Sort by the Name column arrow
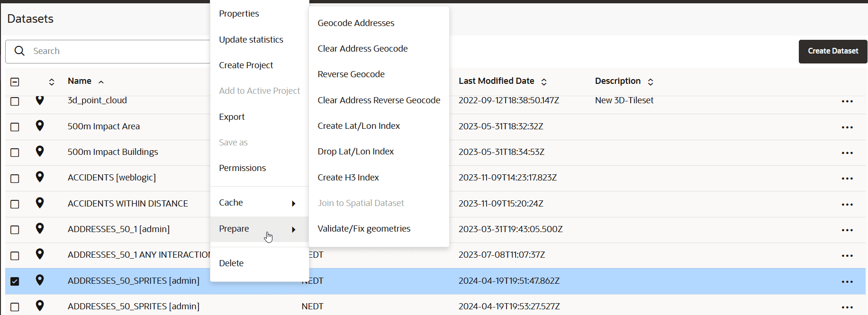Screen dimensions: 868x315 (101, 82)
